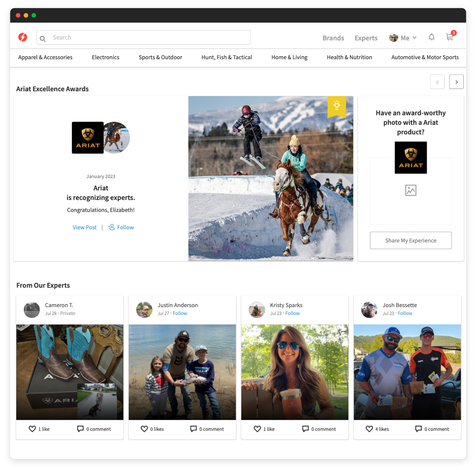Click the red lightning bolt home logo
The width and height of the screenshot is (476, 470).
pyautogui.click(x=23, y=37)
